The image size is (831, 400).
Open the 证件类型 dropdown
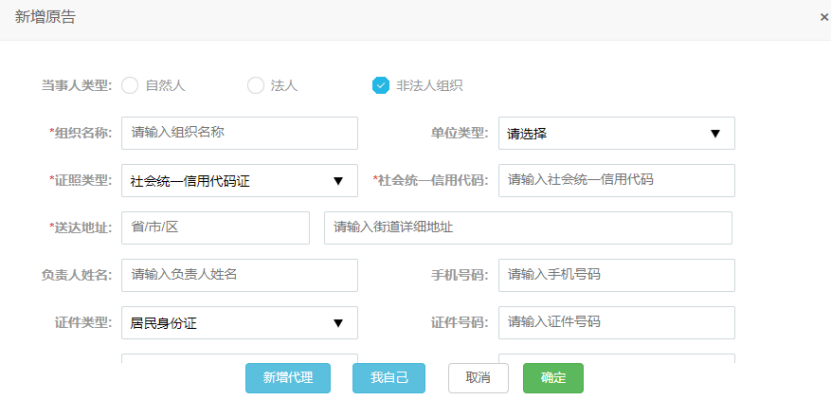(x=238, y=323)
